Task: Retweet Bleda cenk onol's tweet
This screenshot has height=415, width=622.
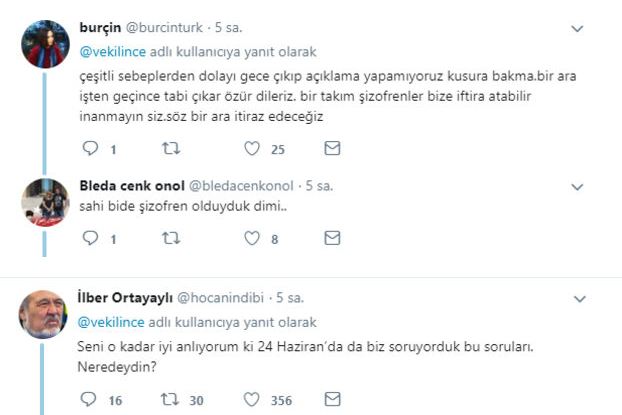Action: tap(169, 239)
